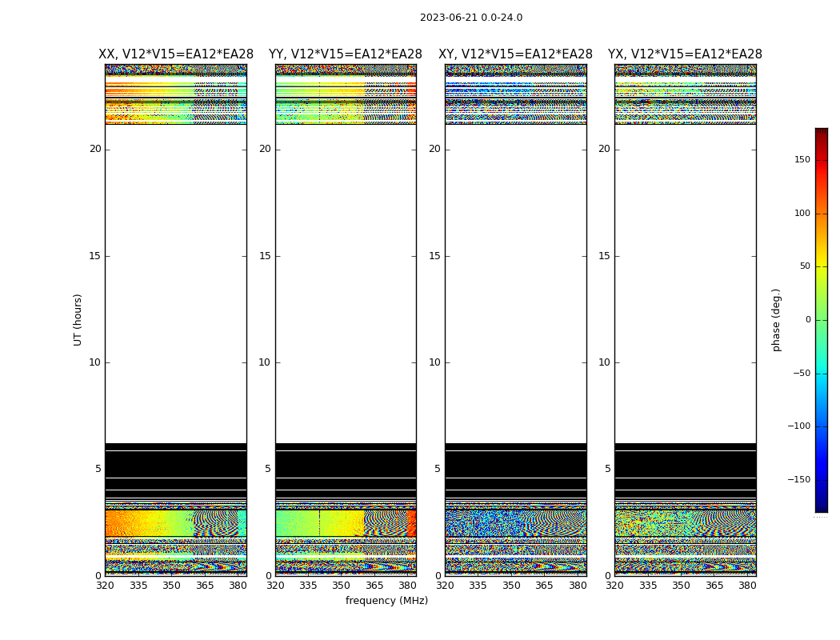Click the YX, V12*V15=EA12*EA28 panel title

pos(685,54)
